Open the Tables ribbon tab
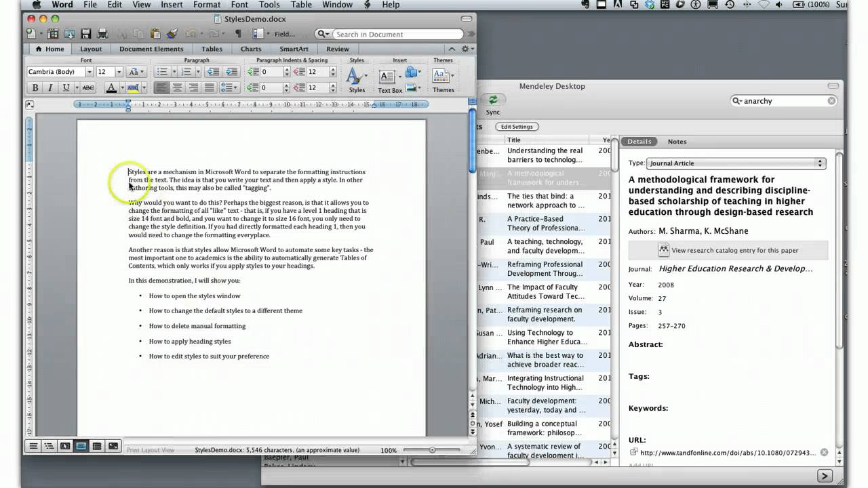This screenshot has width=868, height=488. tap(212, 49)
